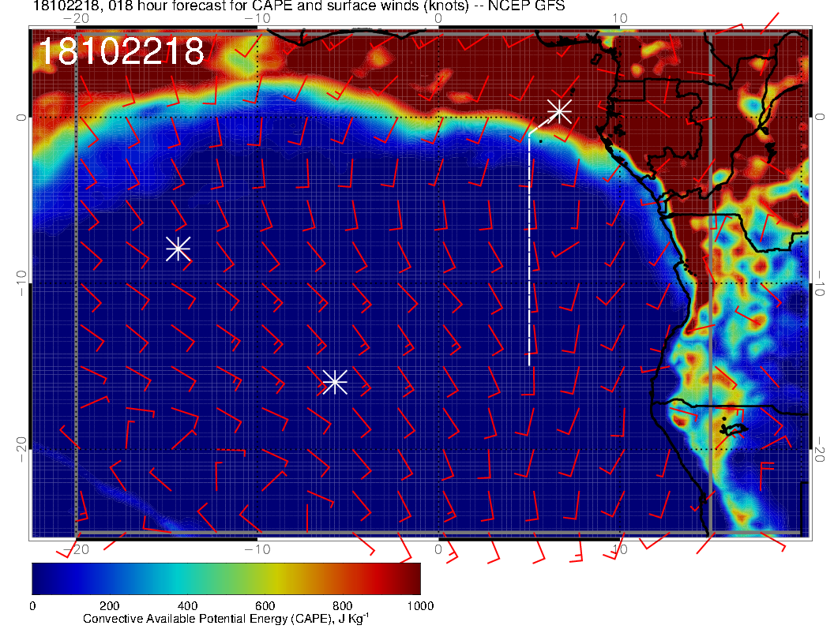Click the forecast title text mentioning NCEP GFS
Viewport: 834px width, 644px height.
click(299, 6)
